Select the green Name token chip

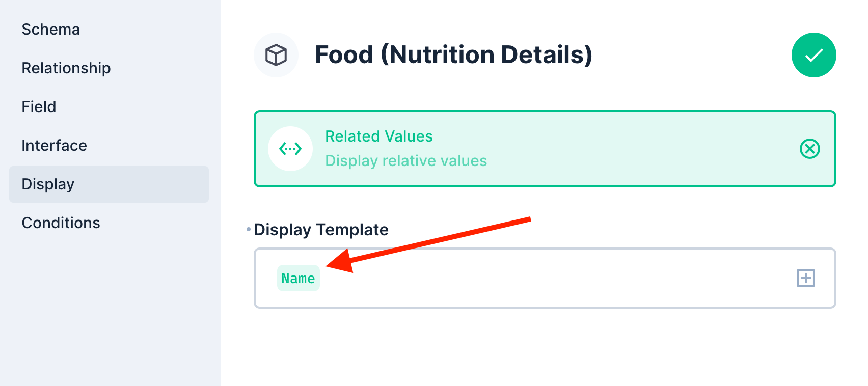(x=299, y=278)
